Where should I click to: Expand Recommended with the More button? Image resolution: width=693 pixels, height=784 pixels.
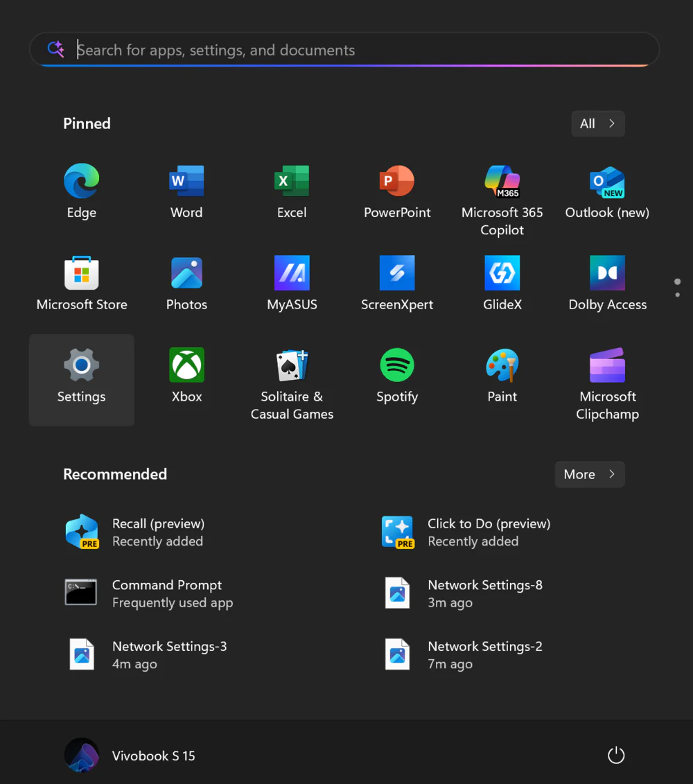(x=590, y=474)
